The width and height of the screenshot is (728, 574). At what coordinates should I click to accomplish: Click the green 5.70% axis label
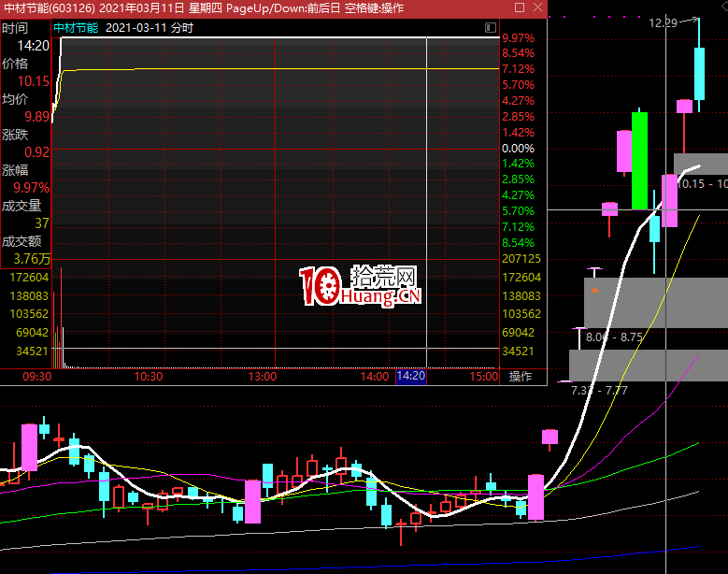coord(518,211)
